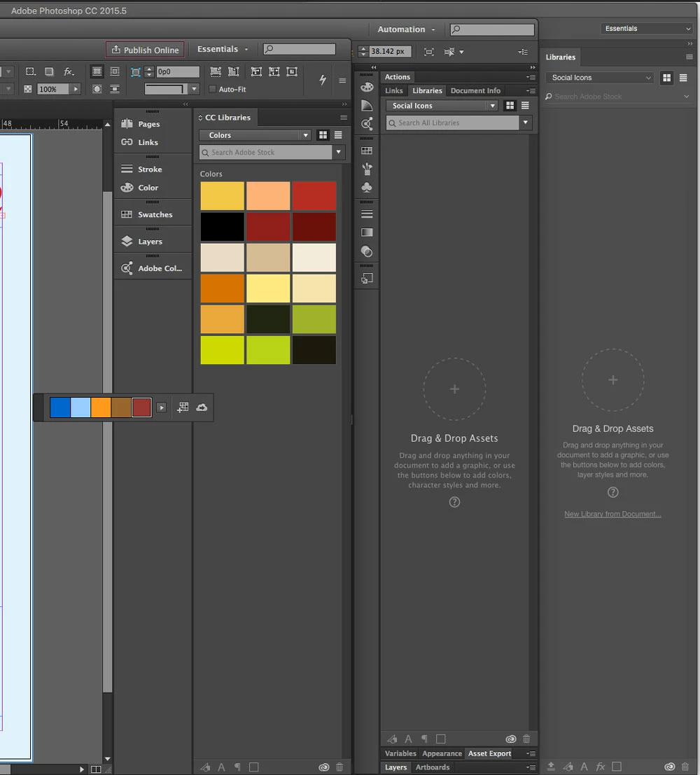Enable the Auto-Fit checkbox
Viewport: 700px width, 775px height.
coord(213,89)
